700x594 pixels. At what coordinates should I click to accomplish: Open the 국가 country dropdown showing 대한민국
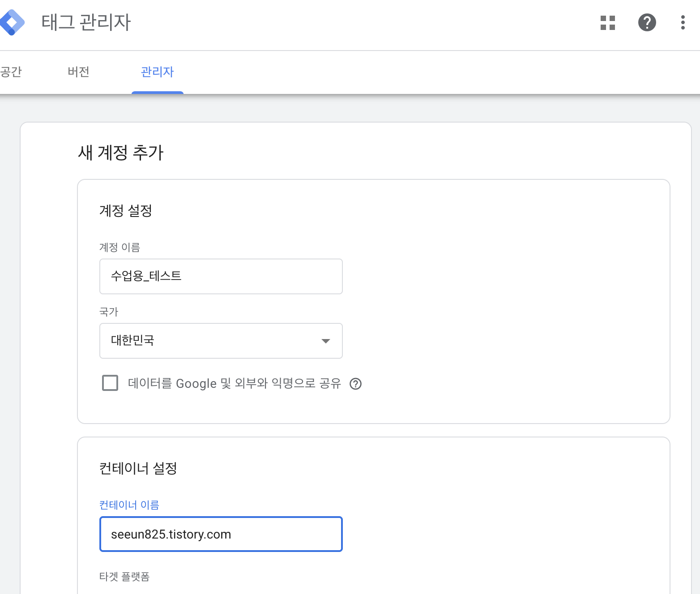(x=221, y=341)
